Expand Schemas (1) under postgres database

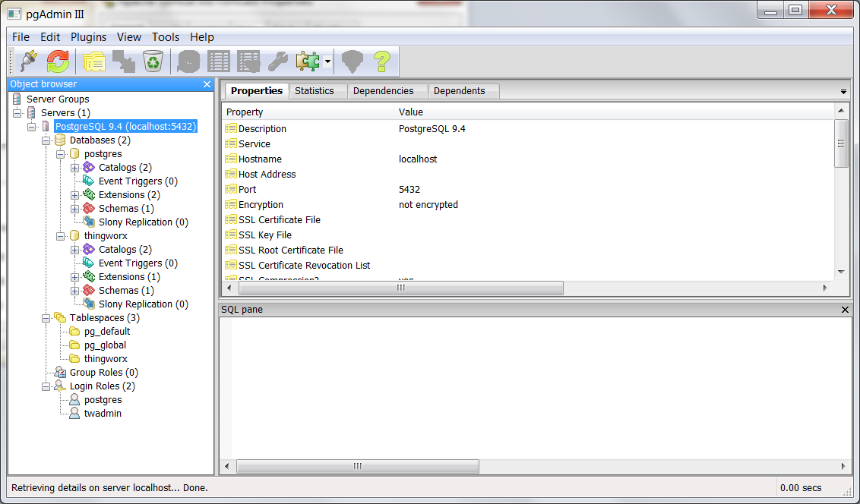pyautogui.click(x=75, y=209)
